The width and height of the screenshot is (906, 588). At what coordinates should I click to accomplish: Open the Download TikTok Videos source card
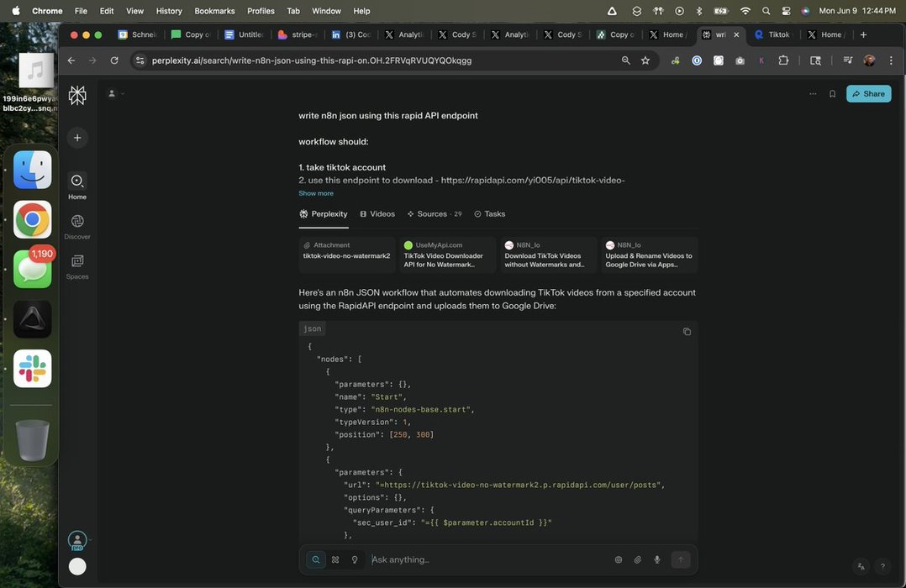click(548, 255)
